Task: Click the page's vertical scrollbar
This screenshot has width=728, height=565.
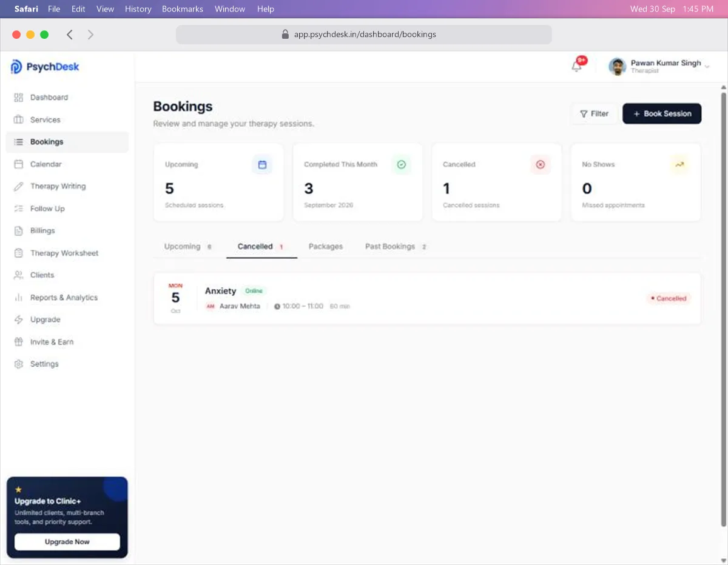Action: (x=723, y=309)
